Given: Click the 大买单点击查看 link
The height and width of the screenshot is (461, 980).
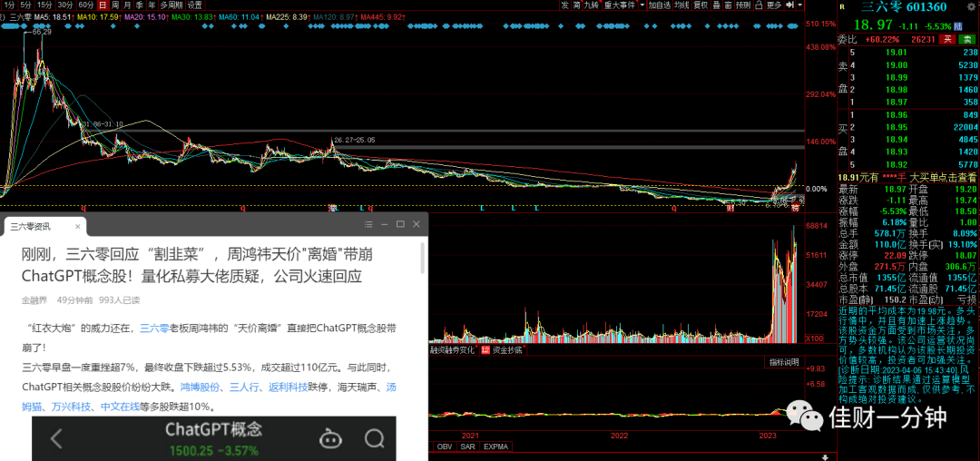Looking at the screenshot, I should [943, 177].
